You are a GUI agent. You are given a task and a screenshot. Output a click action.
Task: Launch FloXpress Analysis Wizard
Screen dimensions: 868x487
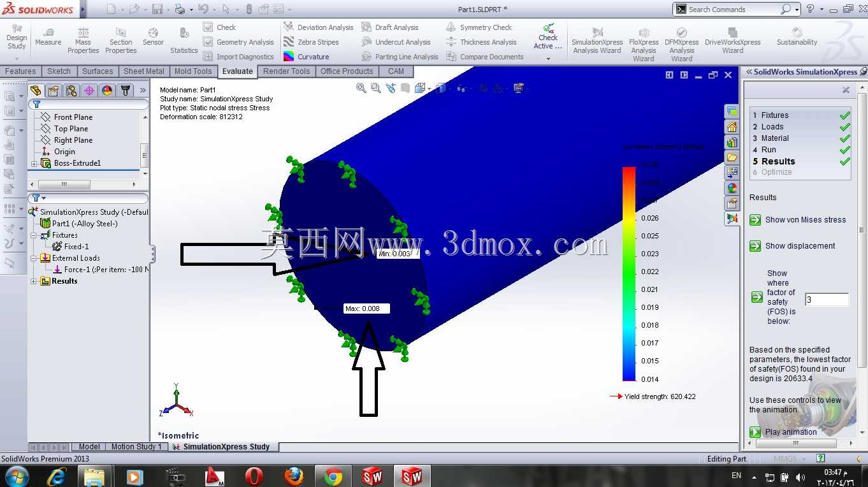644,44
